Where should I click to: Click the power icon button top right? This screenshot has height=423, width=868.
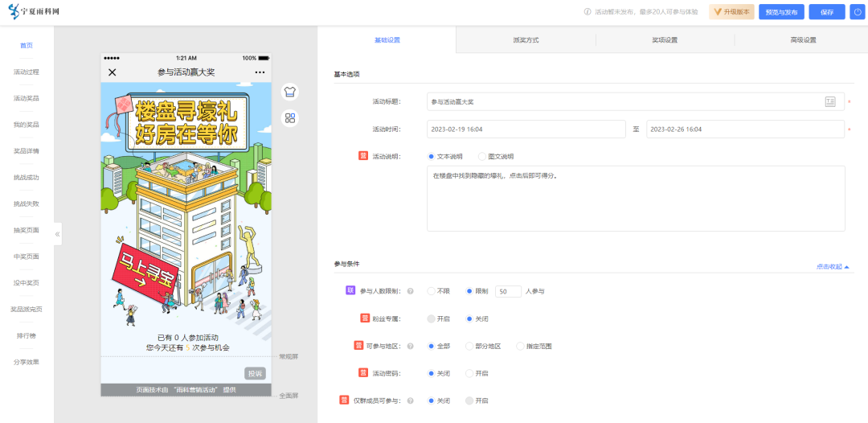tap(856, 11)
